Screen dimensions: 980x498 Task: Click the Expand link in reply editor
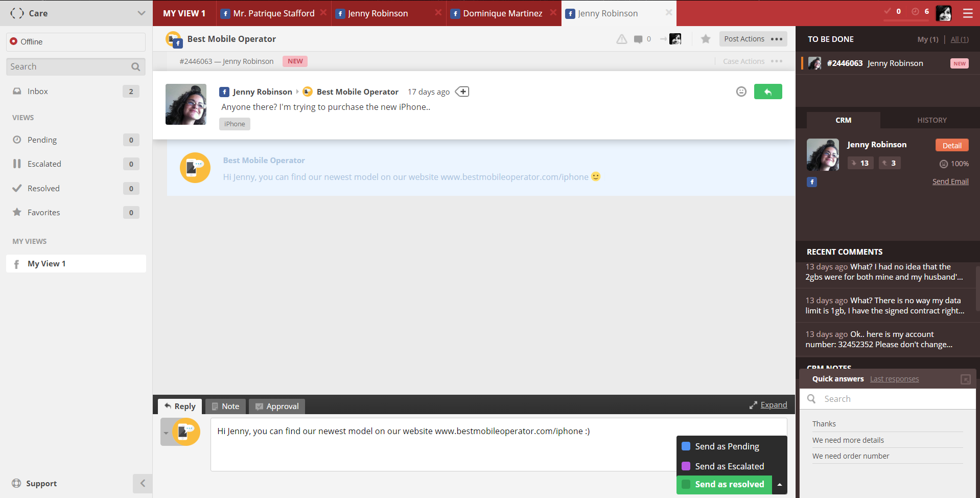774,405
